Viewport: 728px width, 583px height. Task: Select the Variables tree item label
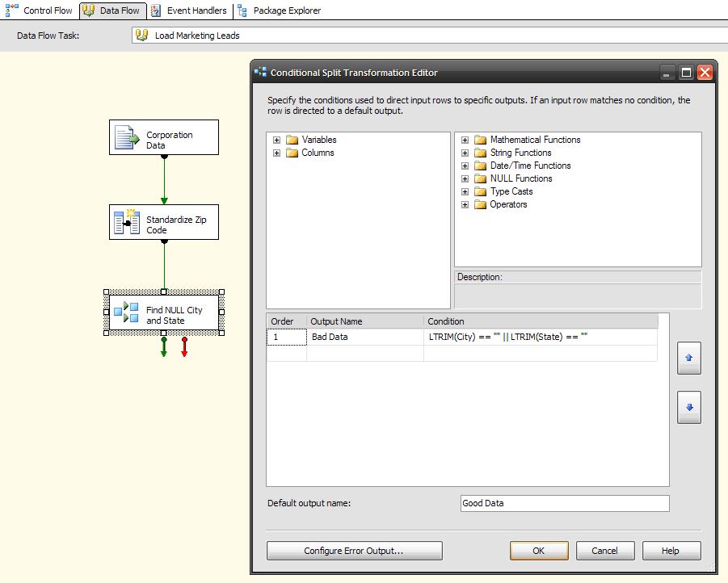coord(319,140)
